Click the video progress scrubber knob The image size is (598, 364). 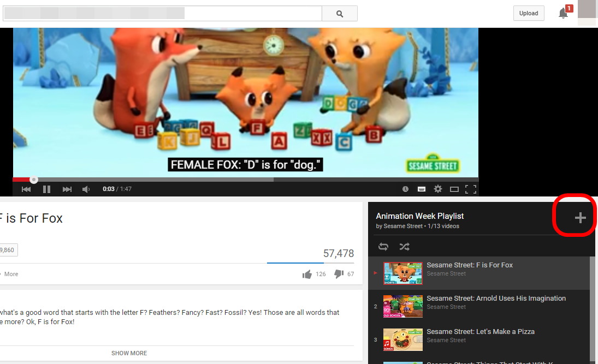coord(34,180)
